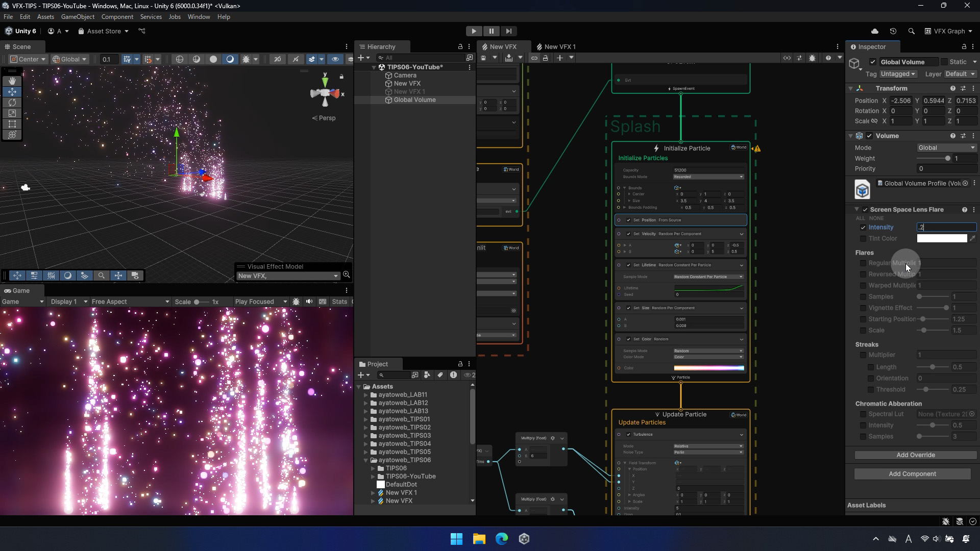Click the search magnifier in top toolbar
980x551 pixels.
[x=911, y=31]
